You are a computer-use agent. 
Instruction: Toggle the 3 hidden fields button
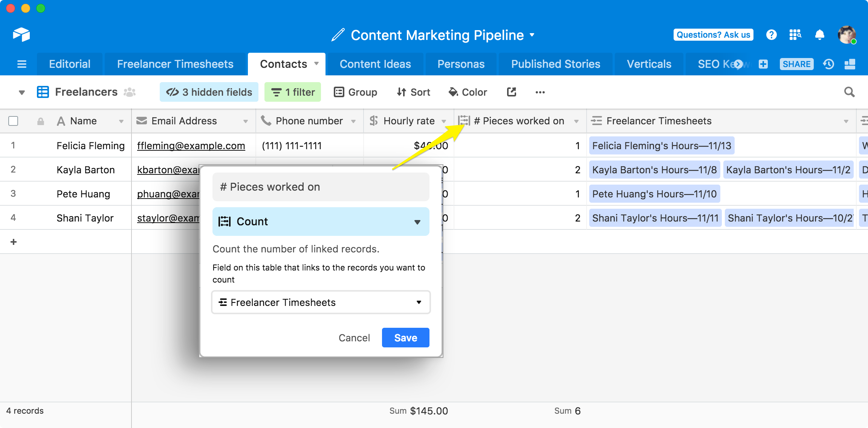tap(209, 92)
